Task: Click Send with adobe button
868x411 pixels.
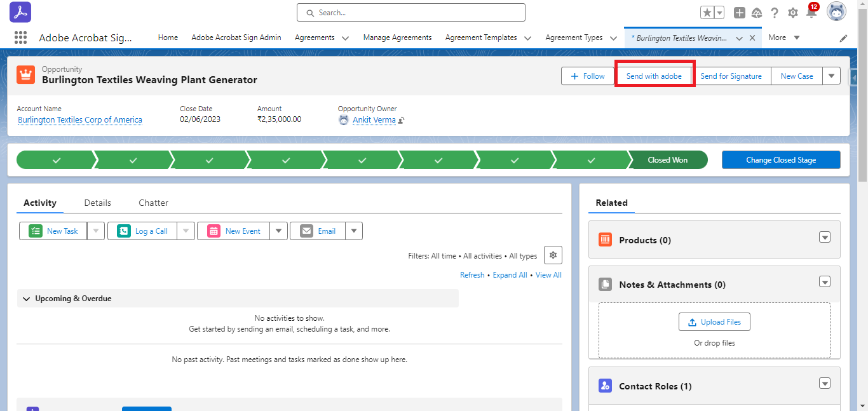Action: pos(654,76)
